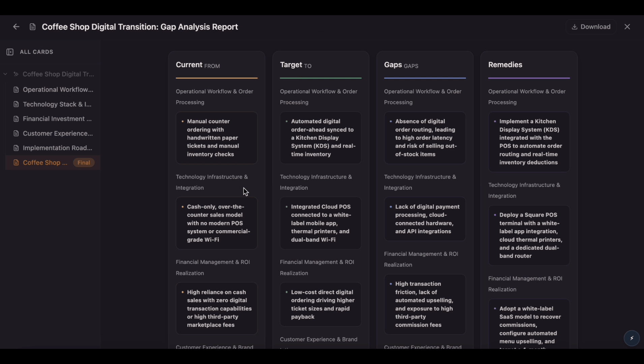
Task: Click the ALL CARDS heading
Action: click(x=36, y=52)
